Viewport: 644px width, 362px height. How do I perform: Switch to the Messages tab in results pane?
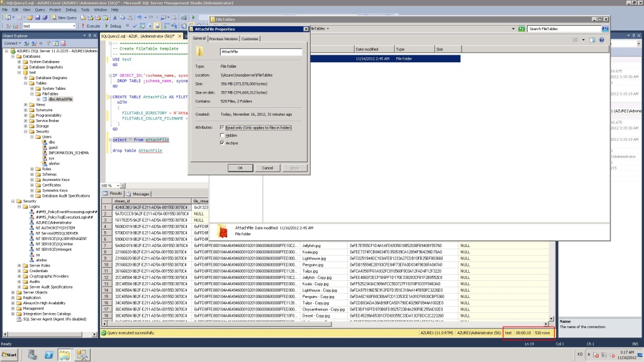[x=138, y=194]
